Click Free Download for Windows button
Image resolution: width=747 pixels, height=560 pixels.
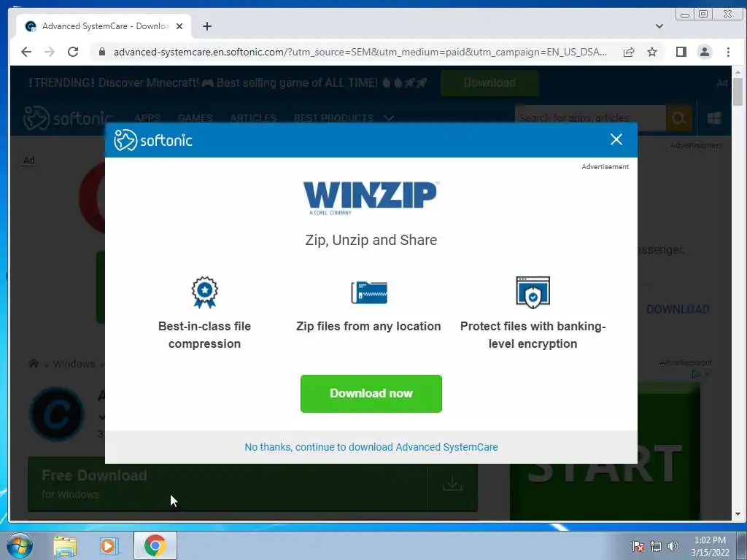[x=228, y=484]
